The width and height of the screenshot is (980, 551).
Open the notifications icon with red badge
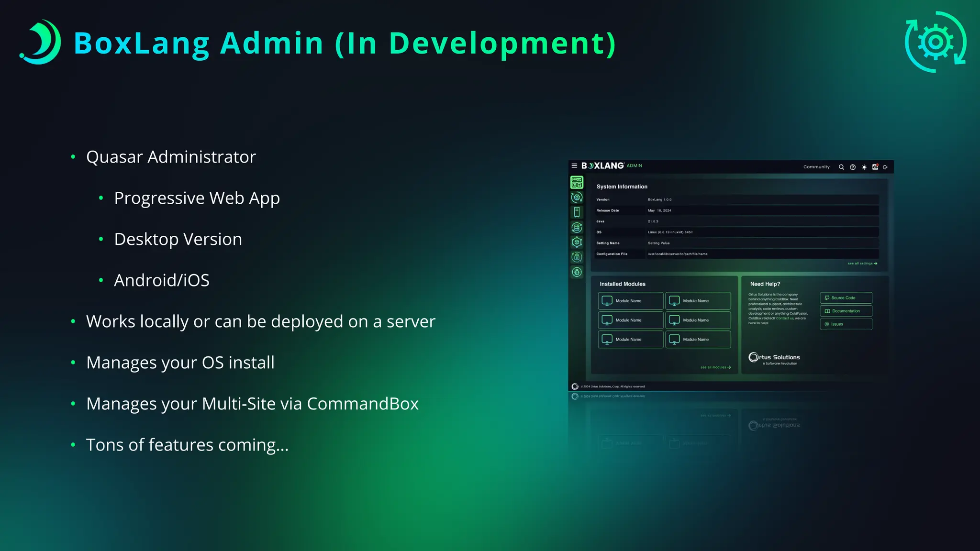875,166
